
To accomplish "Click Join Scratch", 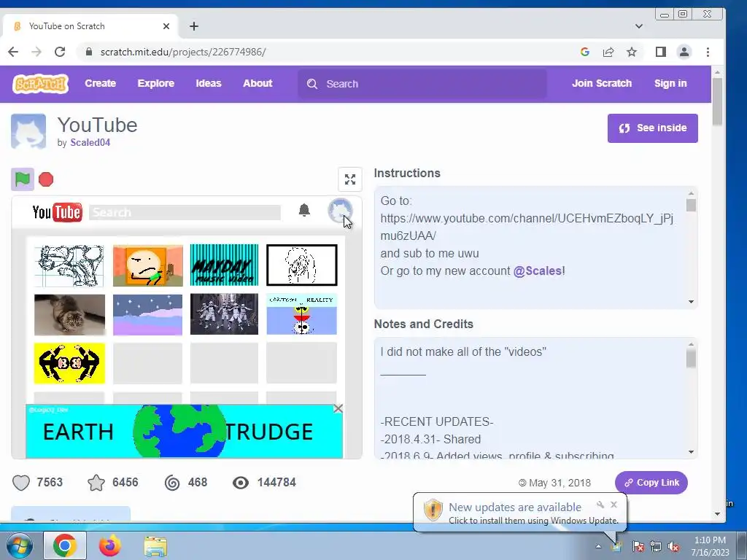I will (602, 83).
